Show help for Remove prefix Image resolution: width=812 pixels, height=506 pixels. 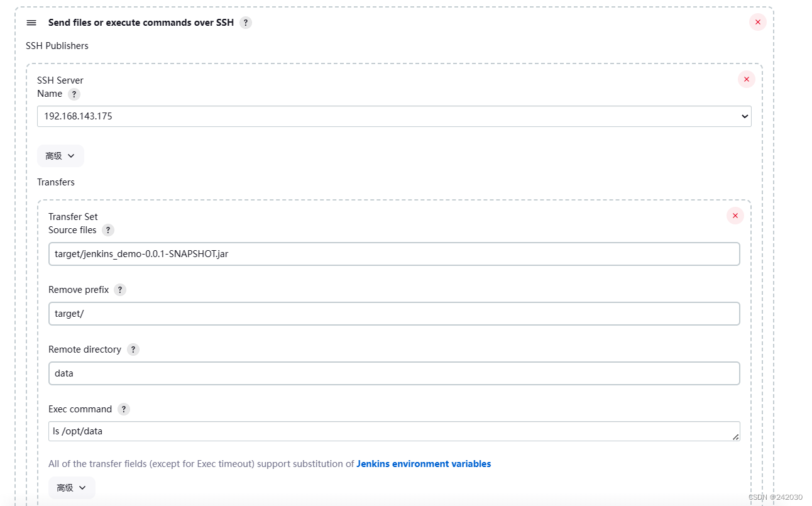pos(120,290)
